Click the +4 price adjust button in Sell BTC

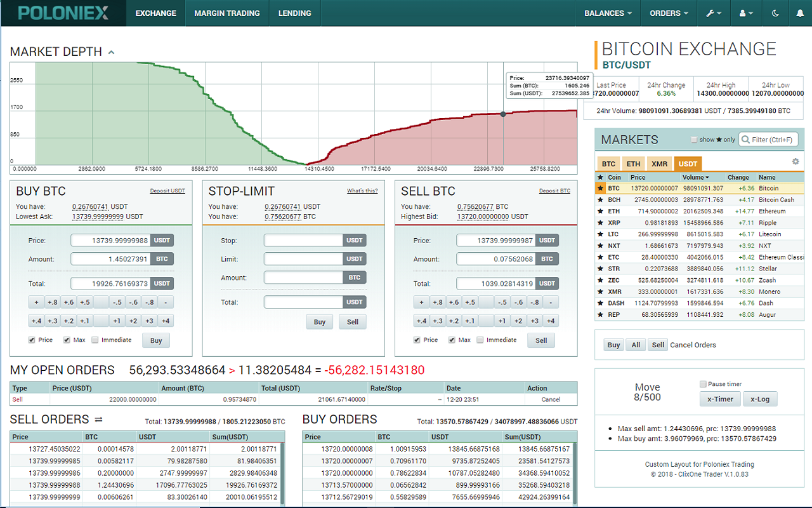[x=551, y=321]
